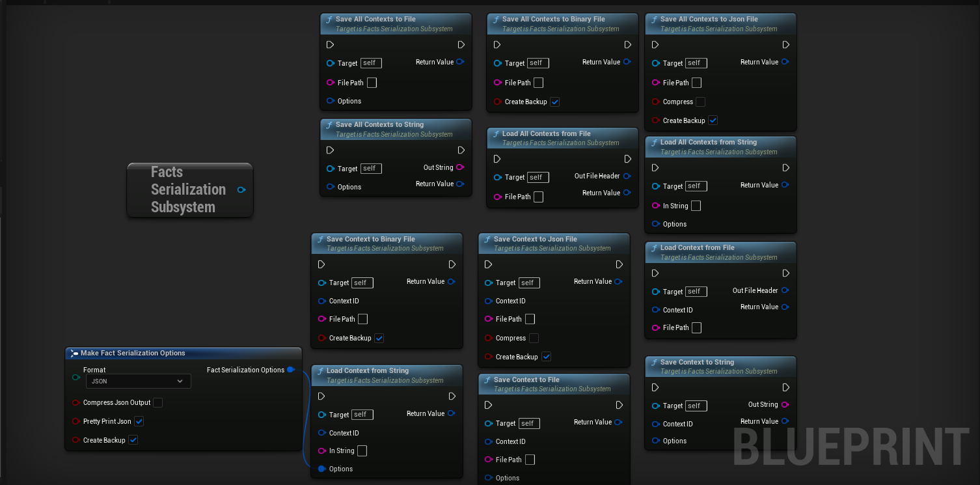Enable Compress on Save Context to Json File
The width and height of the screenshot is (980, 485).
pyautogui.click(x=534, y=338)
